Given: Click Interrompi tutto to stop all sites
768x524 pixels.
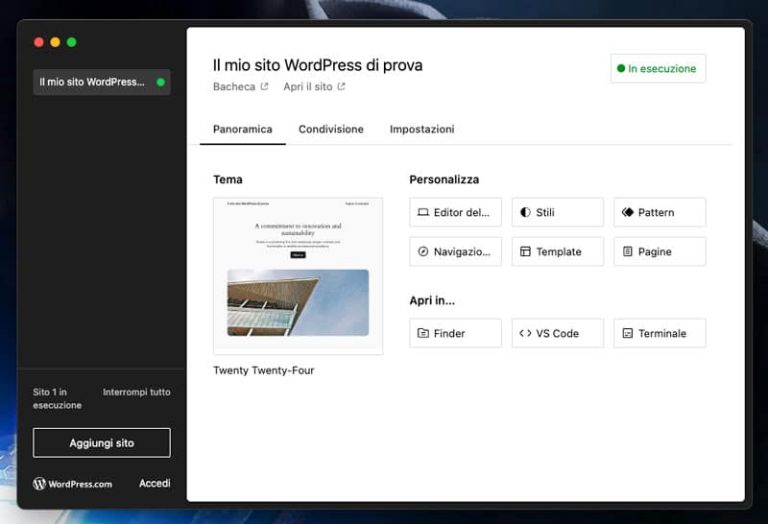Looking at the screenshot, I should (x=137, y=392).
